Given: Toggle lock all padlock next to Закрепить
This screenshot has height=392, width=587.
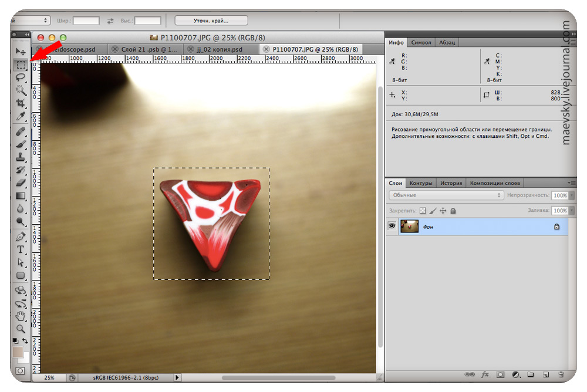Looking at the screenshot, I should coord(453,211).
